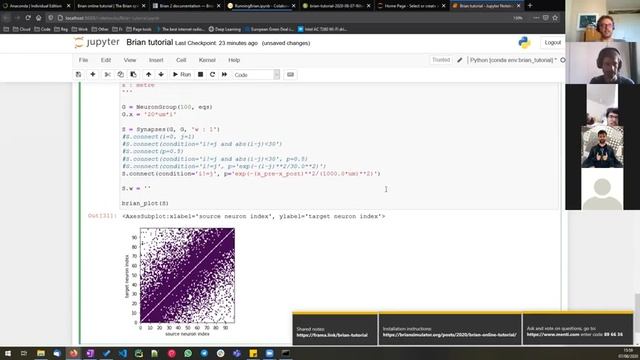Click the brian_plot(S) code line

(x=145, y=203)
